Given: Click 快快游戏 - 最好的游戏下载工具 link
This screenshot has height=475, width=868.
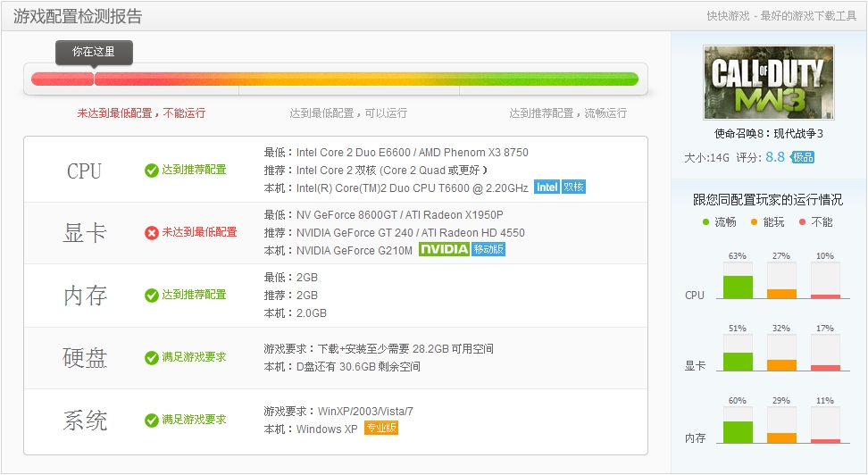Looking at the screenshot, I should point(781,16).
